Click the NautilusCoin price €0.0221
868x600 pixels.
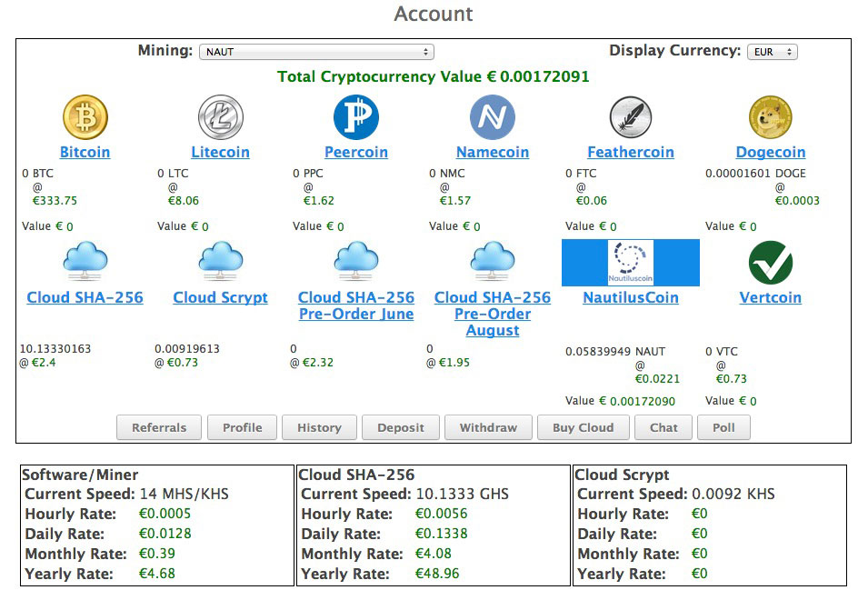click(x=657, y=379)
